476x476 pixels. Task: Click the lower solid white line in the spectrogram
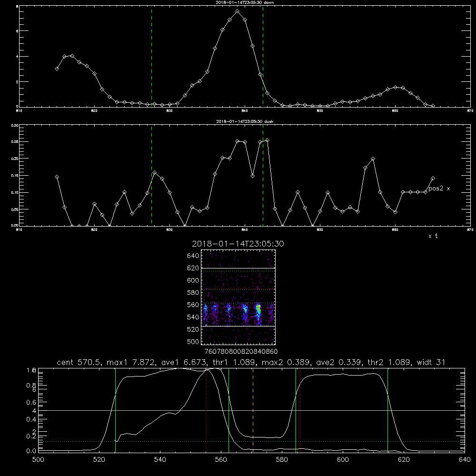click(238, 327)
